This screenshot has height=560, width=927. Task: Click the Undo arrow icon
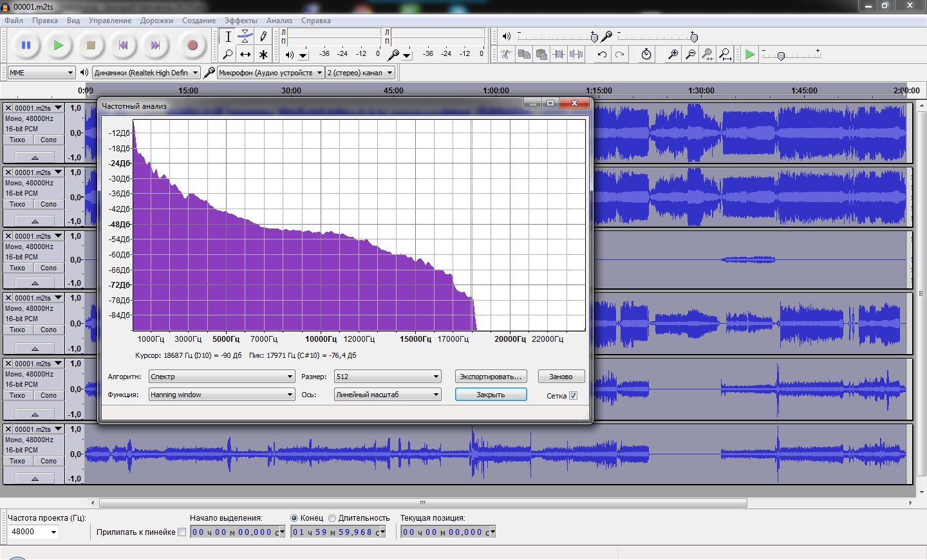click(602, 55)
